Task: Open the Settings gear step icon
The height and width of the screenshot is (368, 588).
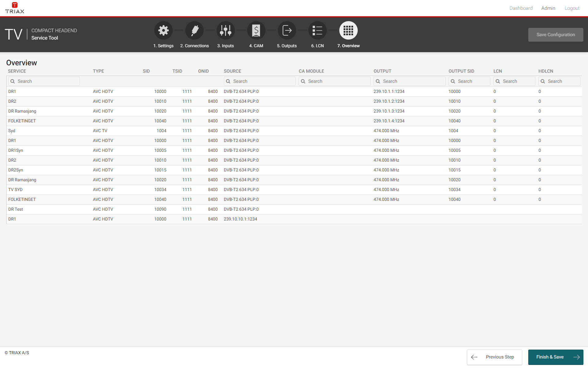Action: coord(164,30)
